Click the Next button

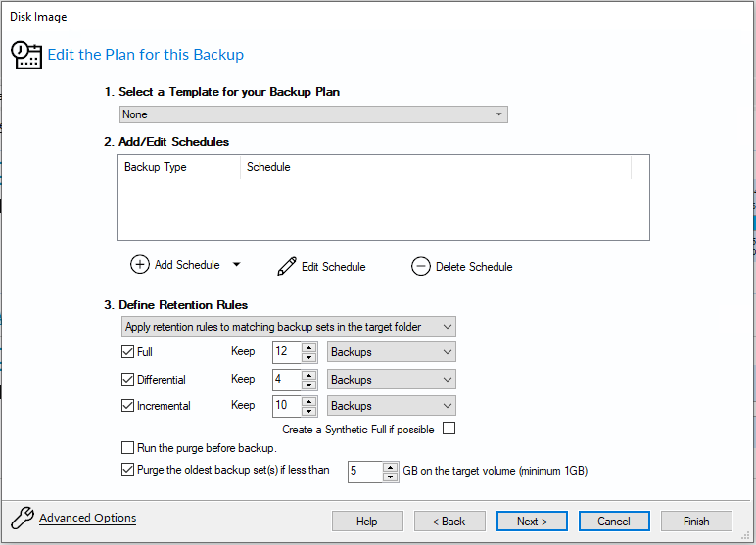[x=532, y=521]
